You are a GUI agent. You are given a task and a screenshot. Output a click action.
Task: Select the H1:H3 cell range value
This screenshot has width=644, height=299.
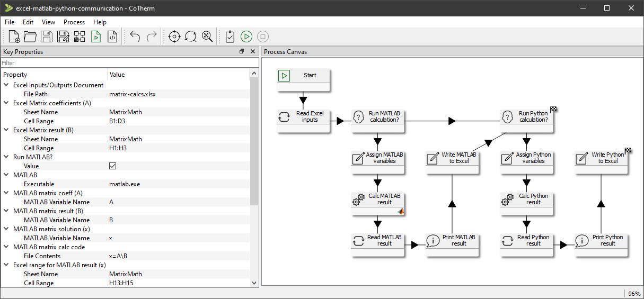pos(119,148)
